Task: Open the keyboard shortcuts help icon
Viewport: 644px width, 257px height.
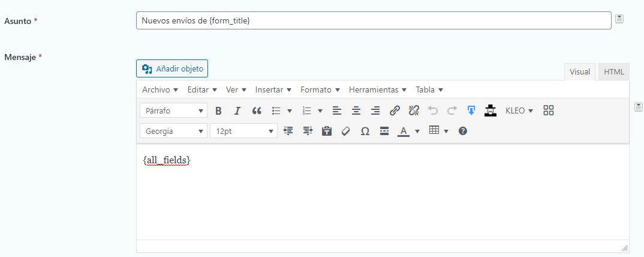Action: tap(462, 131)
